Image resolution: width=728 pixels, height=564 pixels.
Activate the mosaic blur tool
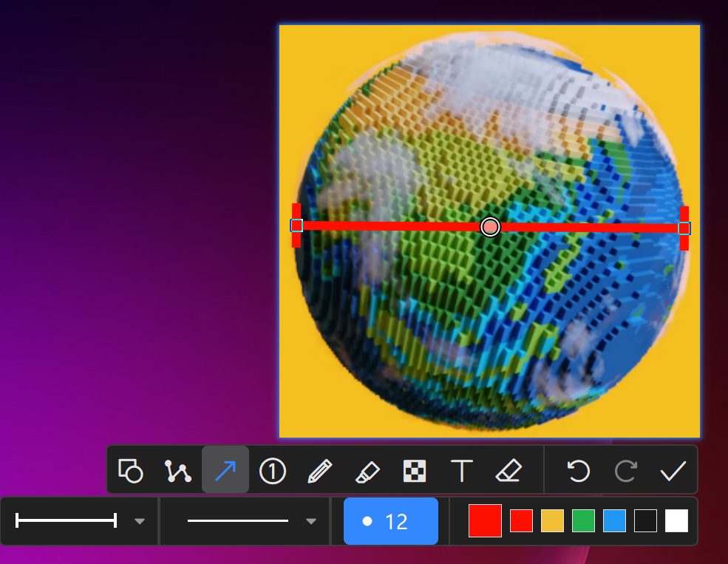tap(415, 470)
